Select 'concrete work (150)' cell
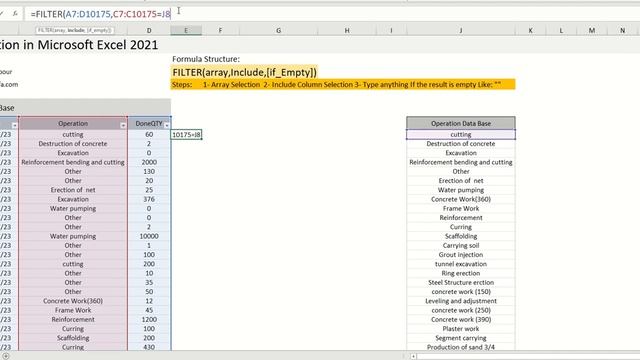Screen dimensions: 640x360 pyautogui.click(x=461, y=291)
